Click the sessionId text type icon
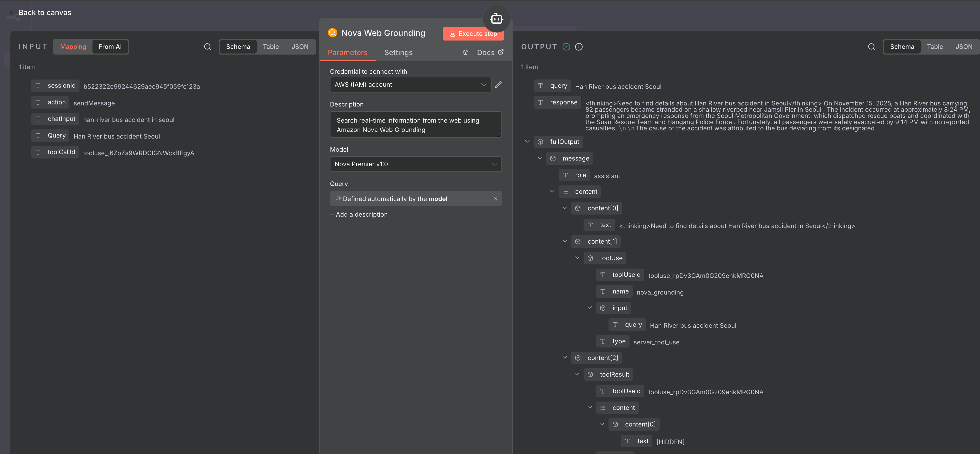Image resolution: width=980 pixels, height=454 pixels. [38, 86]
